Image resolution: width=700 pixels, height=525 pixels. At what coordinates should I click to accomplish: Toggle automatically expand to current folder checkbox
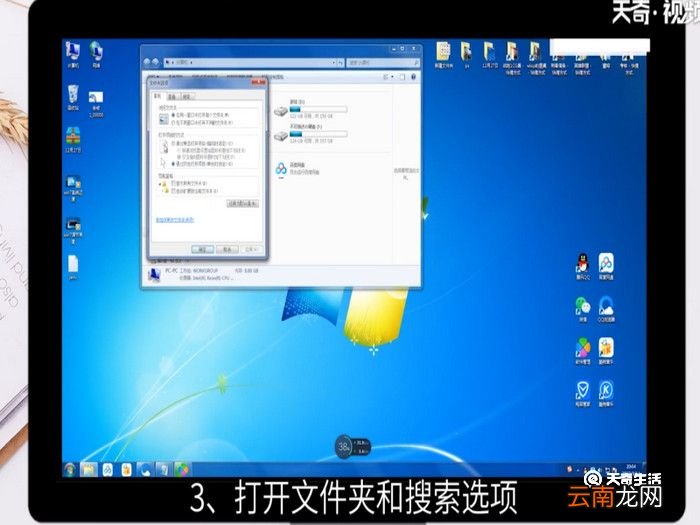tap(174, 191)
